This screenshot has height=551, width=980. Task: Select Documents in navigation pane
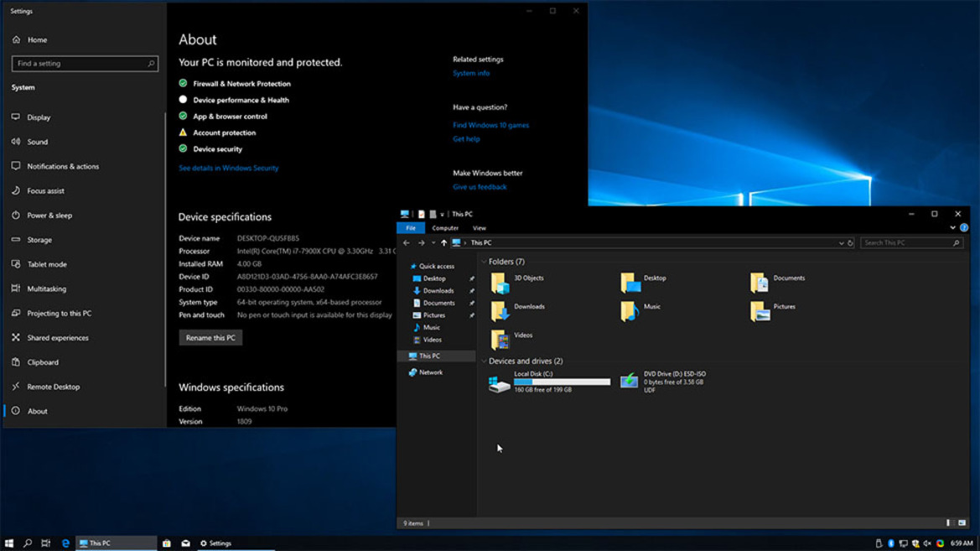(433, 303)
